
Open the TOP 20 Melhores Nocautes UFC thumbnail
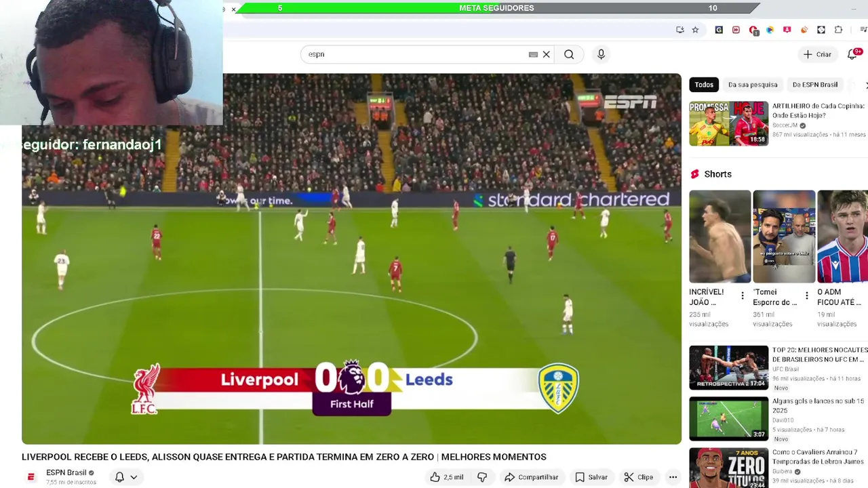point(729,368)
